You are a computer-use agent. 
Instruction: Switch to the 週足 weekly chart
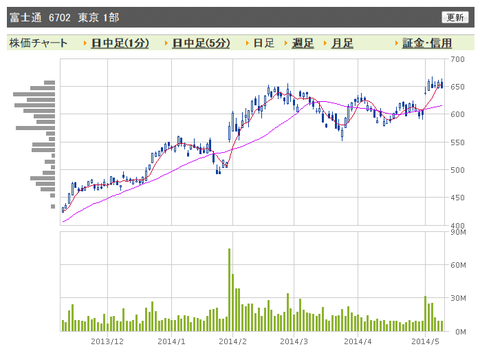tap(303, 43)
